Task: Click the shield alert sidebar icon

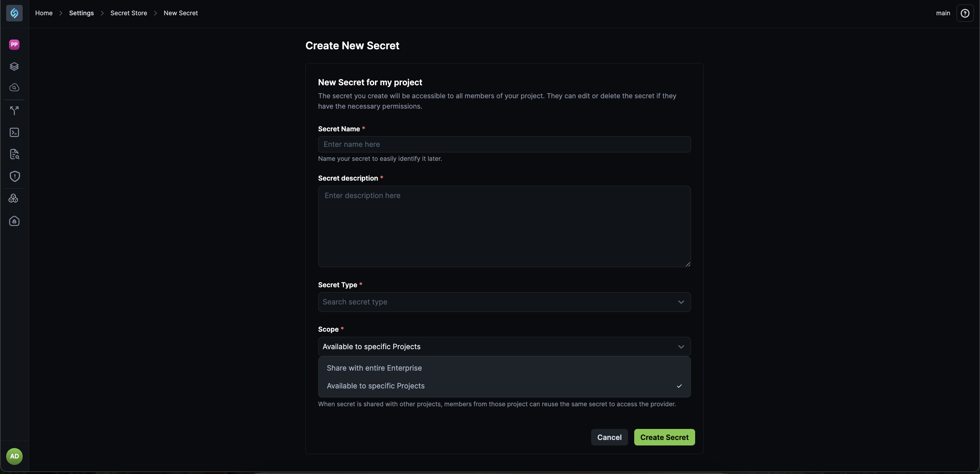Action: (x=15, y=176)
